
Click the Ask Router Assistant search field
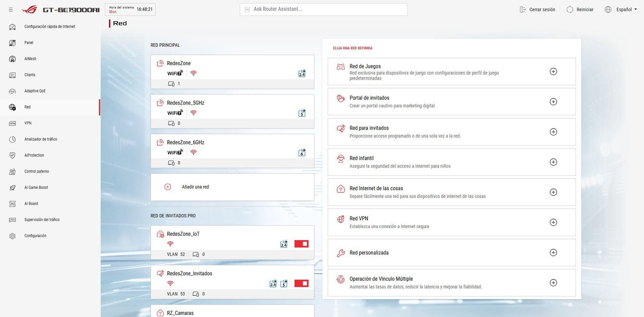[323, 9]
